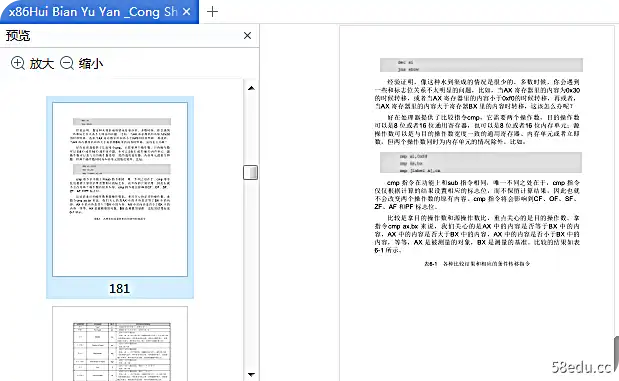Click the 预览 panel title
The image size is (619, 381).
tap(18, 36)
